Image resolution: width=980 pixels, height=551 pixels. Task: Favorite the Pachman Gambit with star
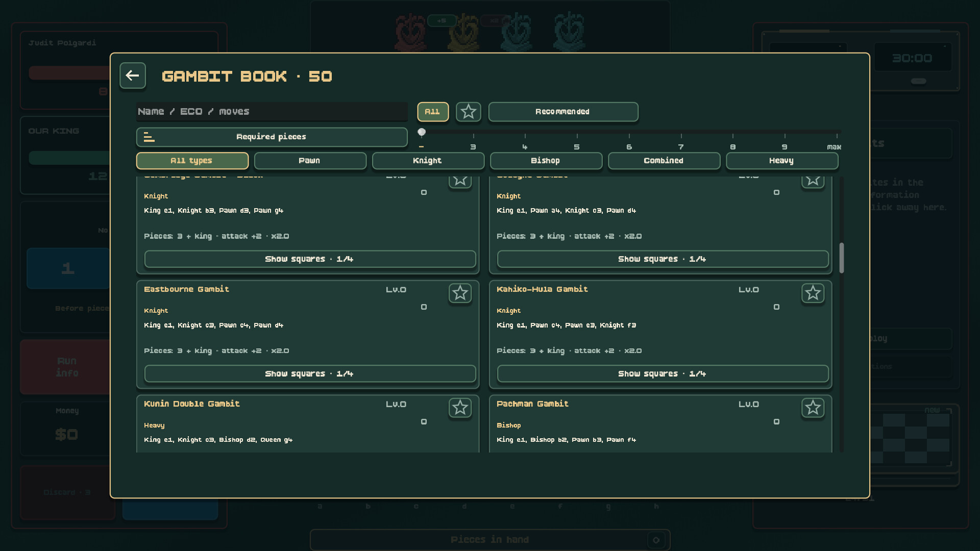813,408
